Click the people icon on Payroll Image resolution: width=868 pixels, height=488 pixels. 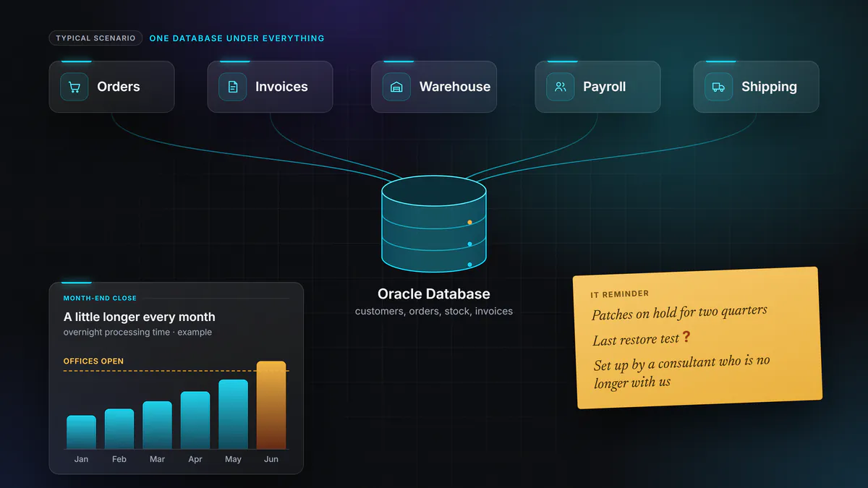(x=560, y=87)
